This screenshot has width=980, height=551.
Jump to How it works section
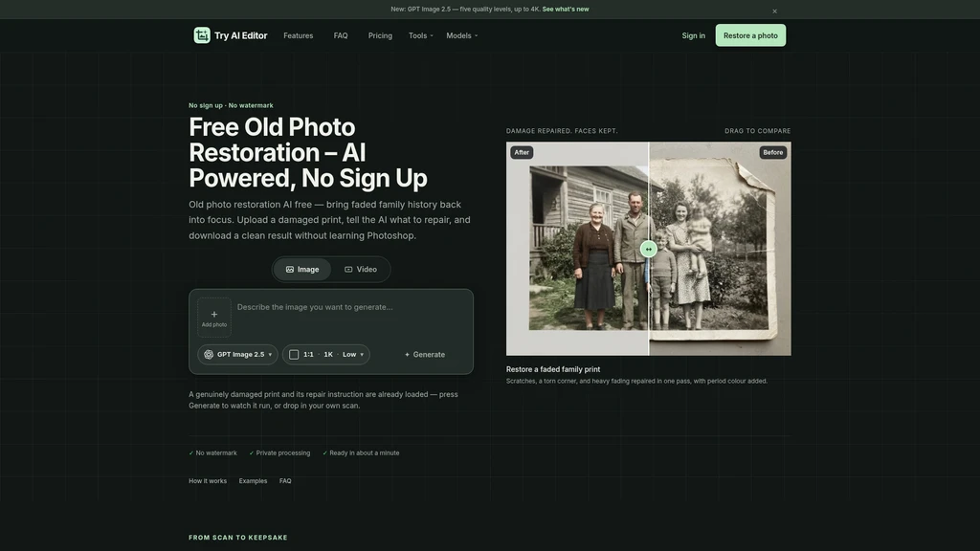tap(208, 481)
